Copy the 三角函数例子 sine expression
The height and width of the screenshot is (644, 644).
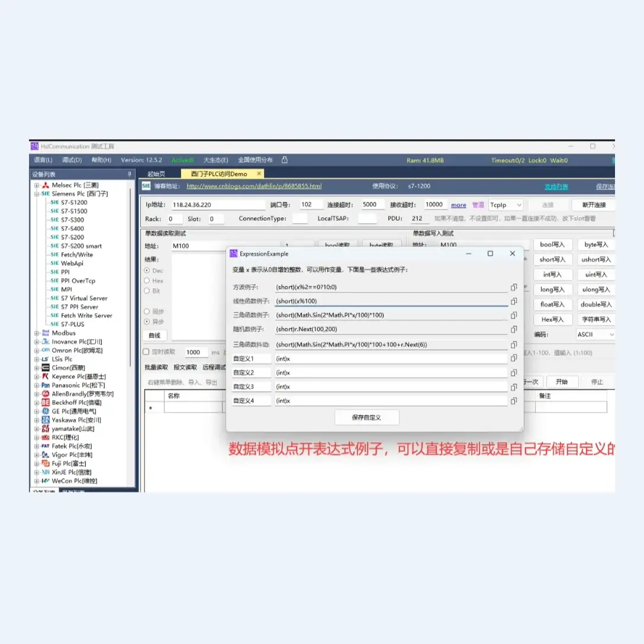point(514,315)
